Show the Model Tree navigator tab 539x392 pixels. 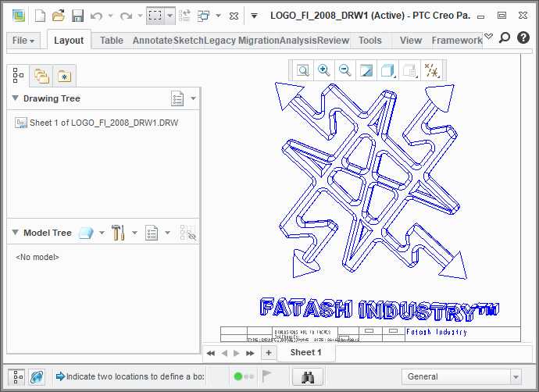click(x=18, y=75)
